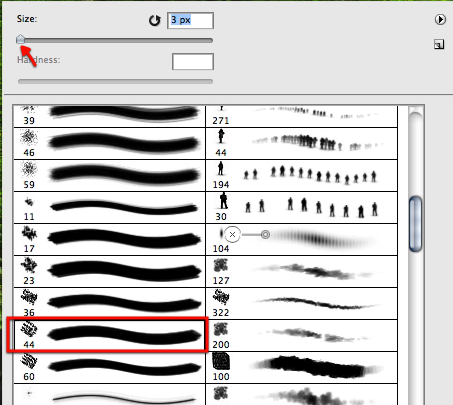
Task: Select the 127 textured smudge brush preset
Action: pyautogui.click(x=302, y=271)
